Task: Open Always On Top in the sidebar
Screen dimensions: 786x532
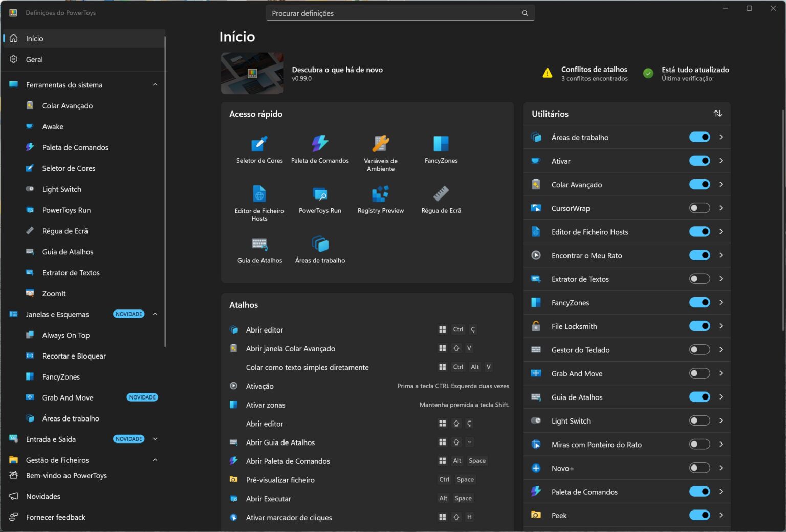Action: click(65, 336)
